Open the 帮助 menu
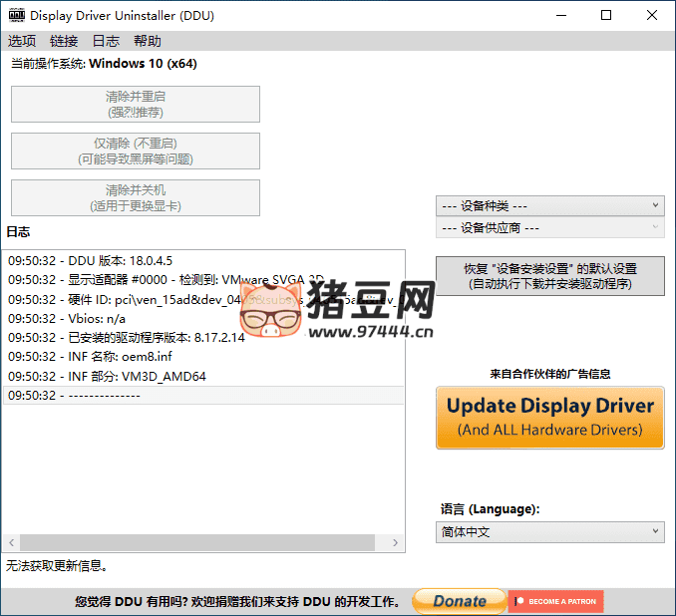The height and width of the screenshot is (616, 676). pos(148,41)
